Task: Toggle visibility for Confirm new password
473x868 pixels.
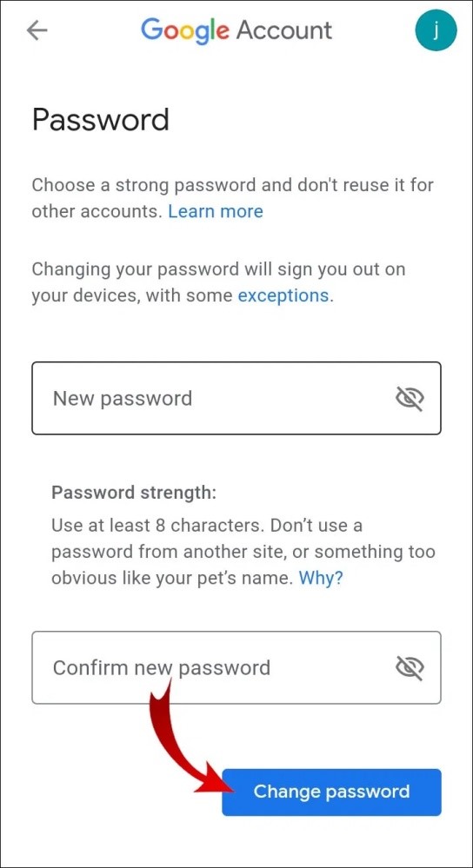Action: coord(410,667)
